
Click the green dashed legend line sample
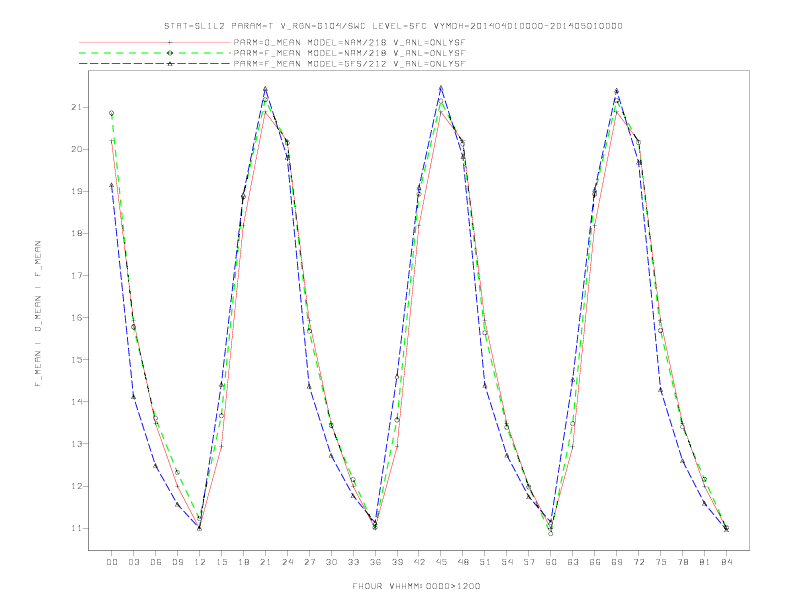tap(155, 53)
